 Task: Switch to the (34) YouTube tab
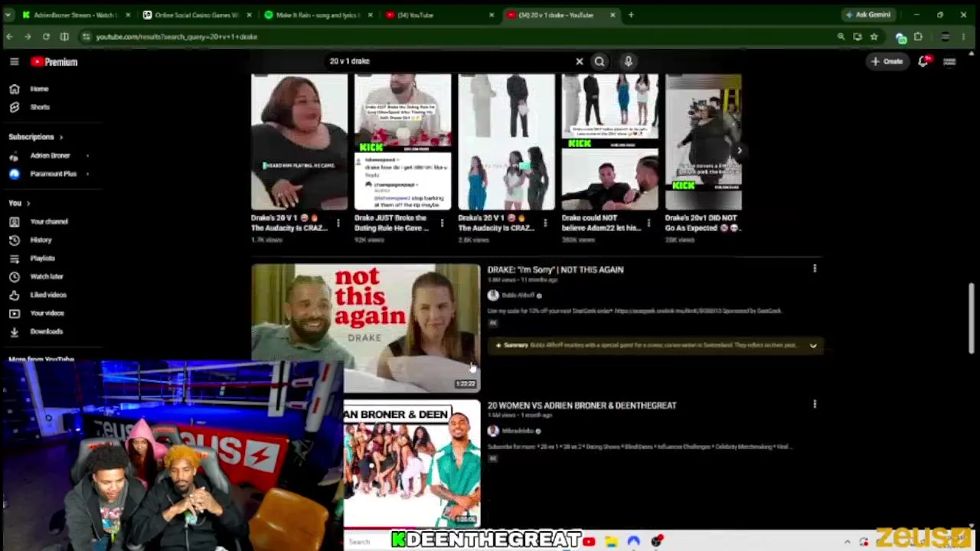coord(439,15)
